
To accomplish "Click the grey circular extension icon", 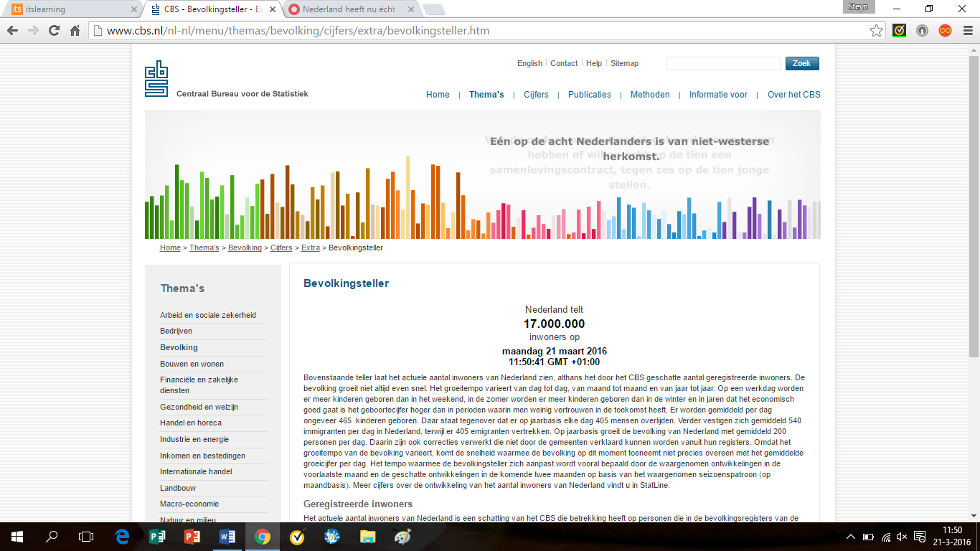I will pyautogui.click(x=922, y=31).
